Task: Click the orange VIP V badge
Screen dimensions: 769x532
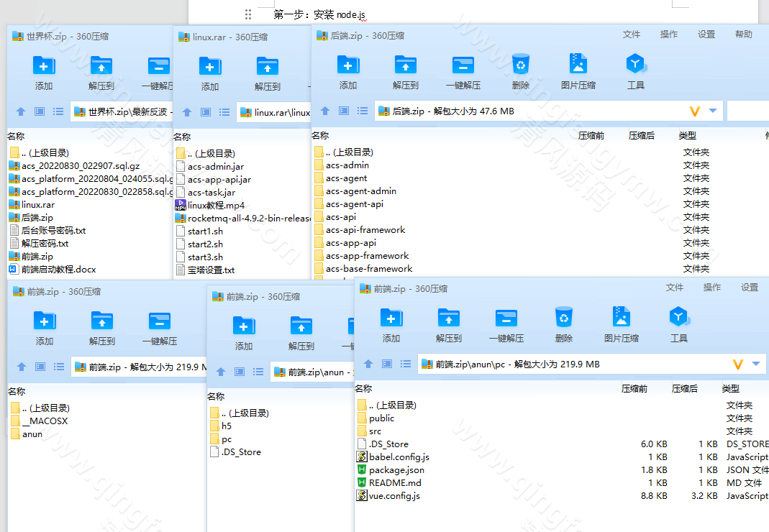Action: coord(693,111)
